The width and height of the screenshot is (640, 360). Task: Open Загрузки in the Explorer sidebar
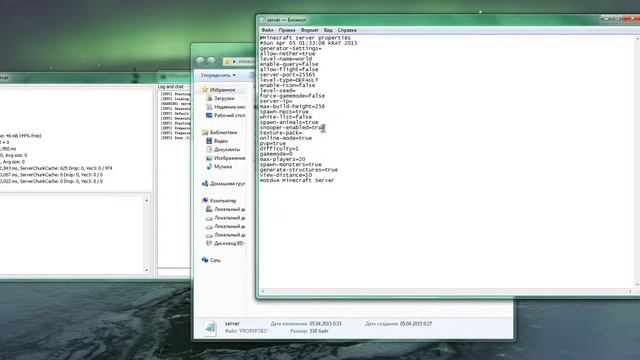(224, 98)
